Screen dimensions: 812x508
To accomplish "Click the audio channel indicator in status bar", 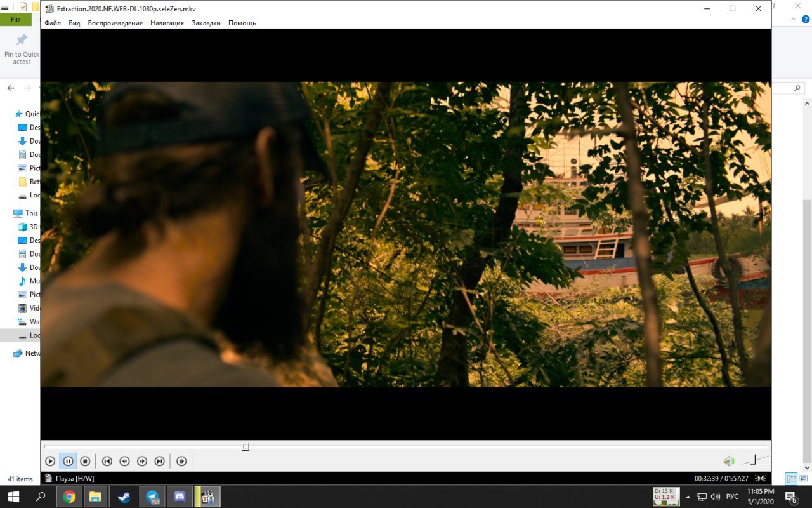I will tap(761, 478).
